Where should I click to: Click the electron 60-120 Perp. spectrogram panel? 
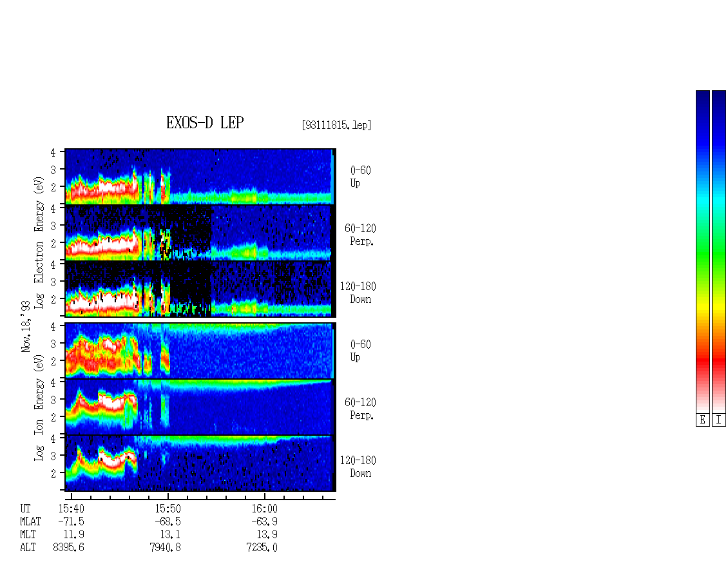coord(200,233)
